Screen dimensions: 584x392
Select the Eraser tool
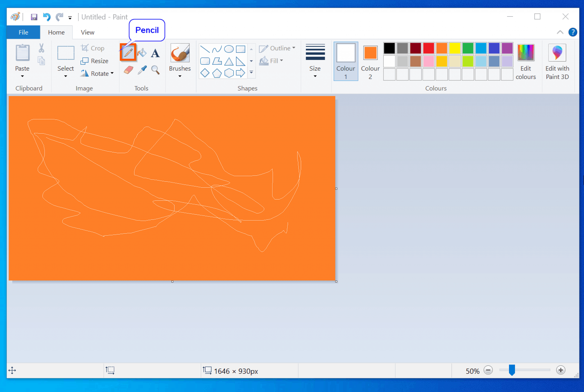point(129,70)
